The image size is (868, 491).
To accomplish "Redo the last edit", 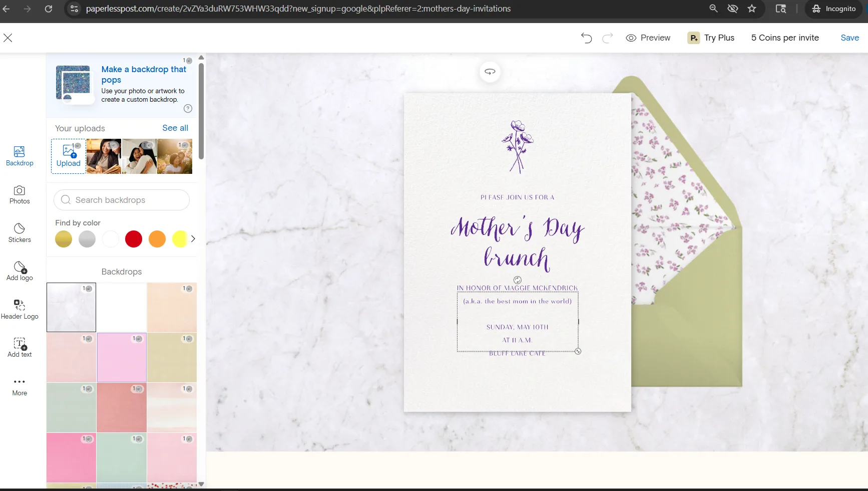I will coord(607,38).
